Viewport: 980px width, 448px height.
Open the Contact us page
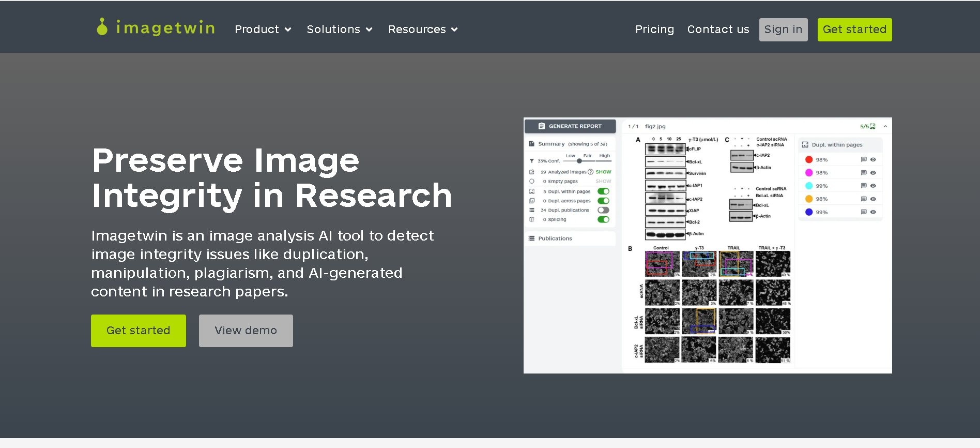718,29
